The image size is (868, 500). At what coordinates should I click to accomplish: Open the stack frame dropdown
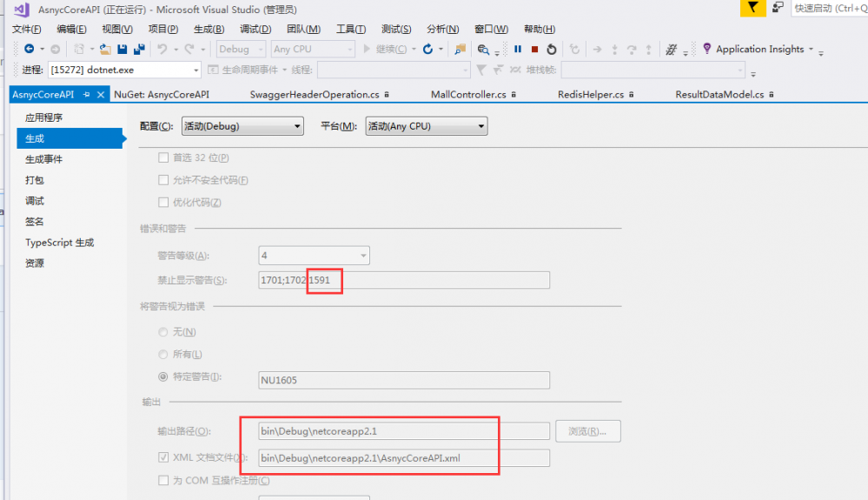tap(653, 70)
